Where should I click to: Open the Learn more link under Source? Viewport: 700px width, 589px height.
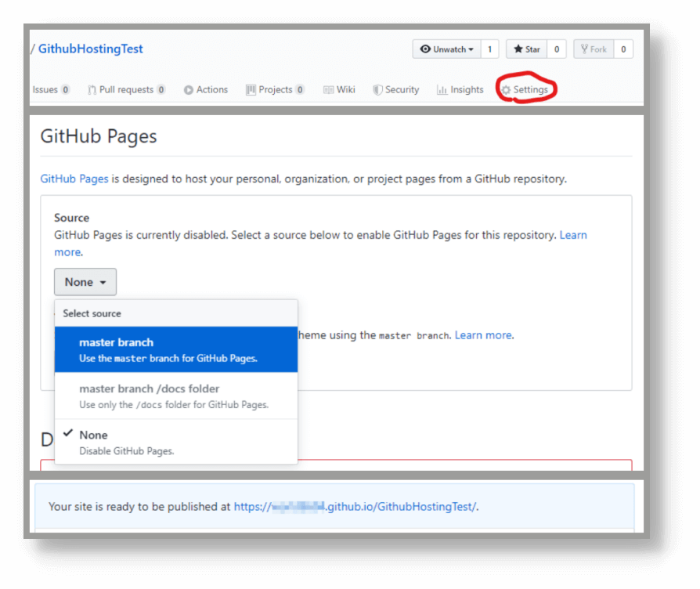[573, 235]
